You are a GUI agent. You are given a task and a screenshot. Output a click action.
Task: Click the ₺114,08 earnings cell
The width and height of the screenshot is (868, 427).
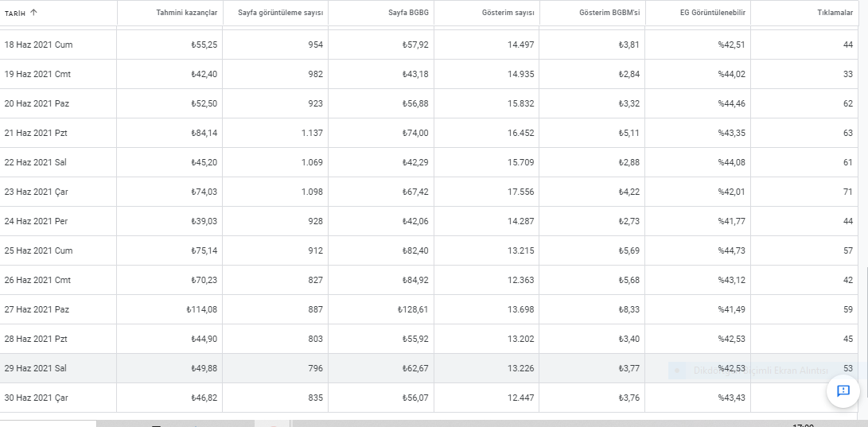point(202,309)
